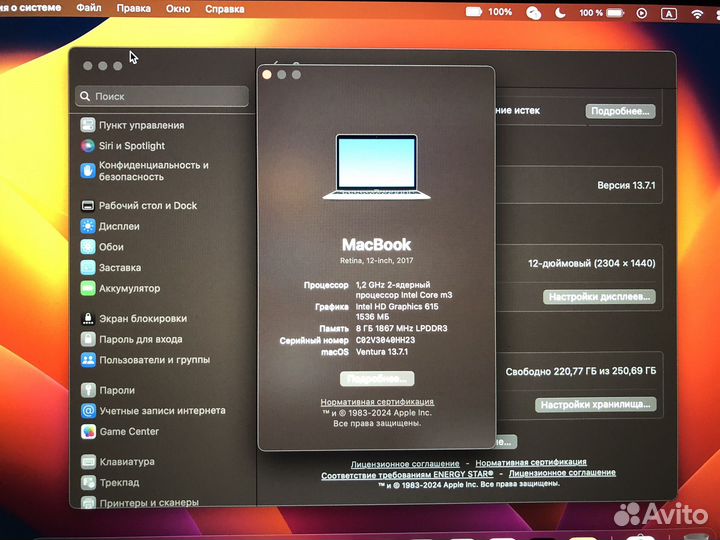Select Конфиденциальность и безопасность label
This screenshot has width=720, height=540.
154,171
